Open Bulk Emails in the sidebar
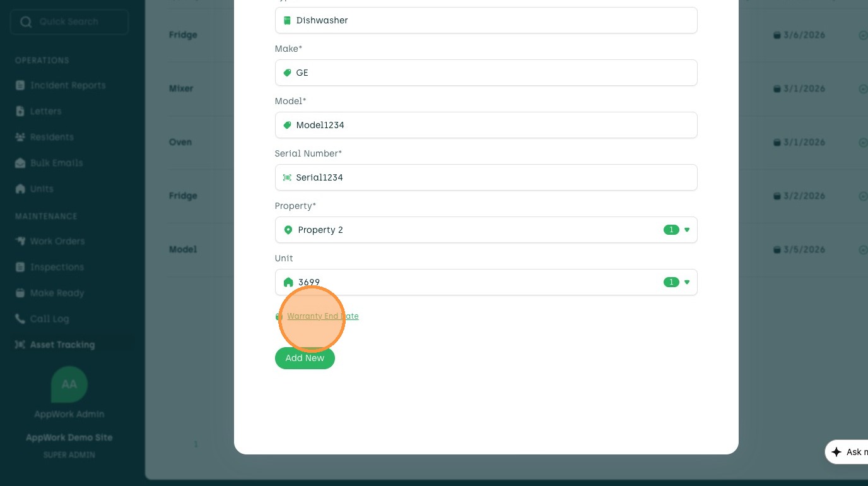This screenshot has width=868, height=486. pyautogui.click(x=49, y=163)
